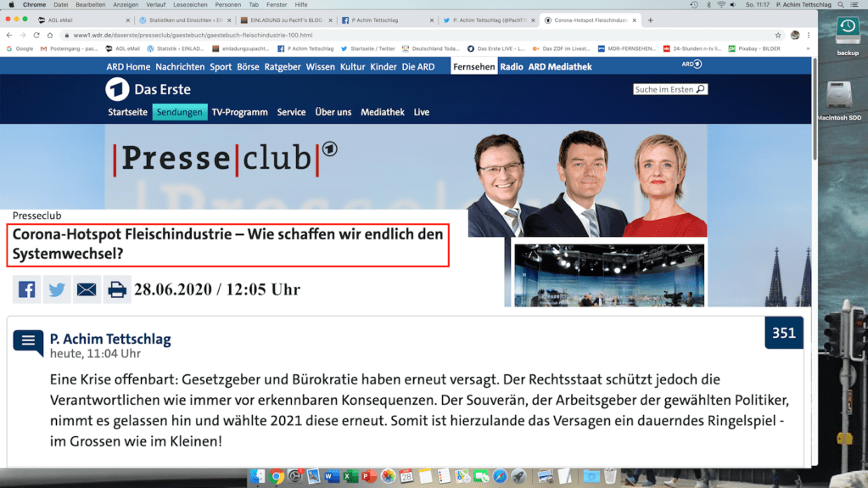Screen dimensions: 868x488
Task: Select Sendungen in the navigation bar
Action: [x=179, y=112]
